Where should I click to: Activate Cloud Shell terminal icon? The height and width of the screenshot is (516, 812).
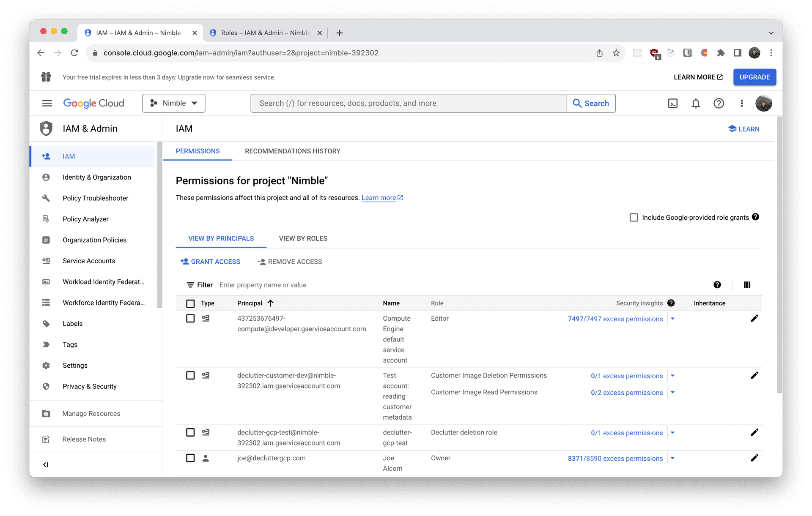click(x=672, y=103)
